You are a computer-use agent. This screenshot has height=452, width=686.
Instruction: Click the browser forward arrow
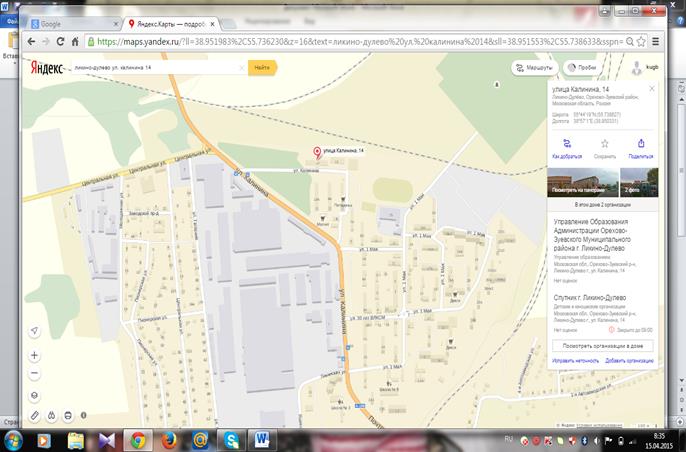46,42
